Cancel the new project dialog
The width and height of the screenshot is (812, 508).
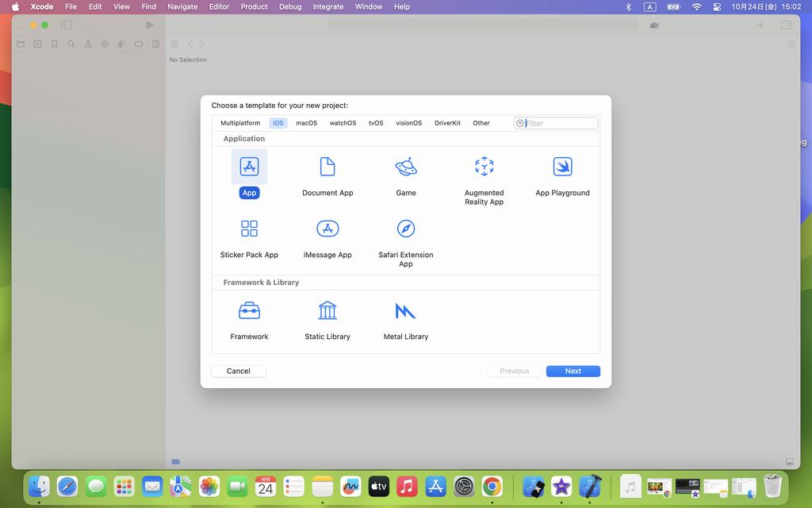pos(238,371)
